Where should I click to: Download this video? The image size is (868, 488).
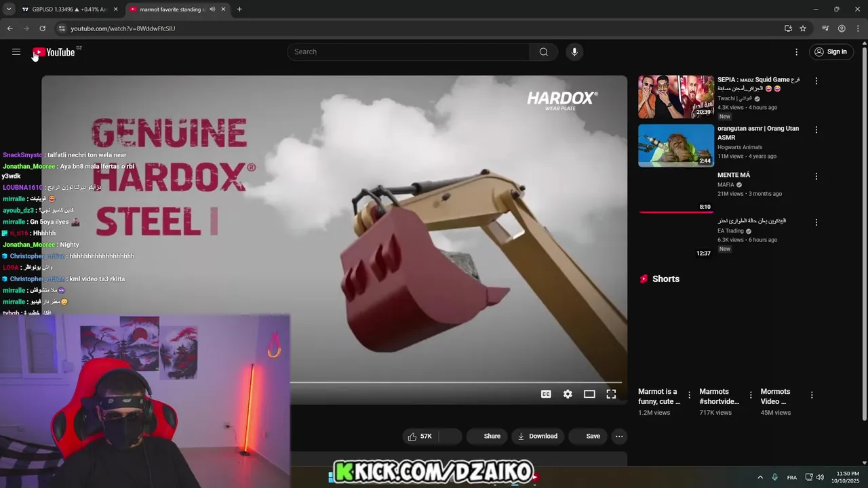(537, 436)
